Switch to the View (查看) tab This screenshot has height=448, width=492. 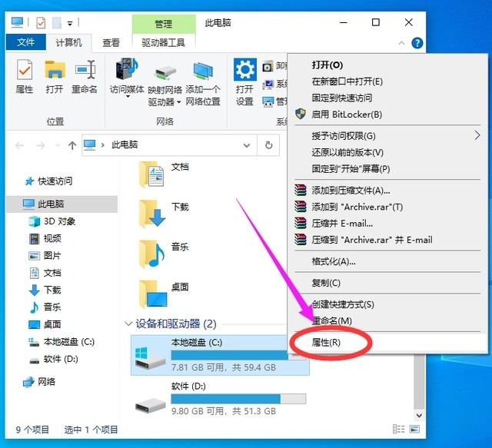point(111,43)
